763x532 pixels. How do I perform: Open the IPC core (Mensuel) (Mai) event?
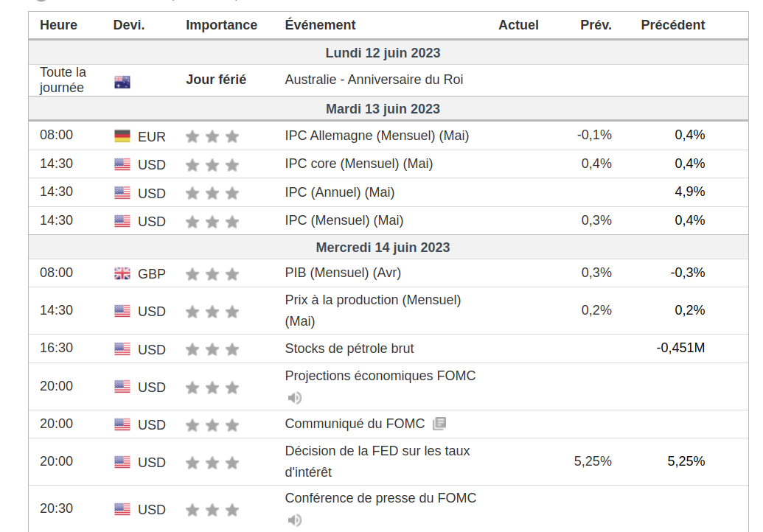point(358,164)
